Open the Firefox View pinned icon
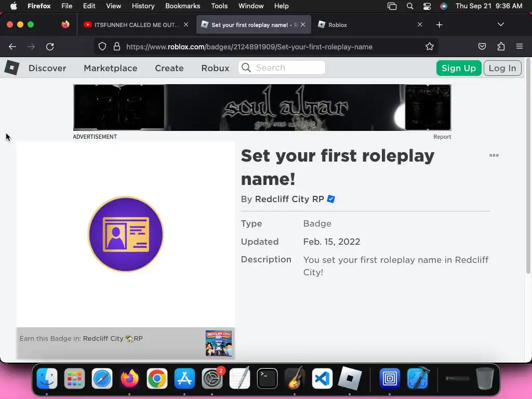This screenshot has height=399, width=532. [65, 24]
